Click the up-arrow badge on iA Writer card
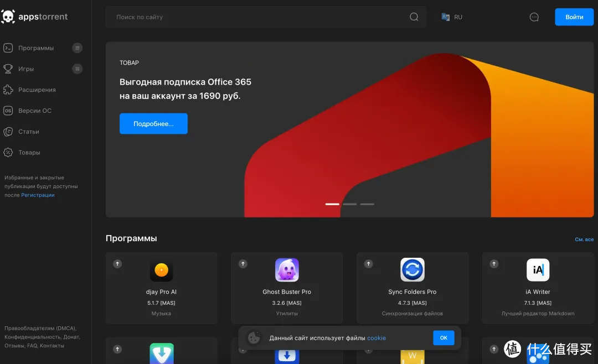Screen dimensions: 598x364 coord(494,264)
